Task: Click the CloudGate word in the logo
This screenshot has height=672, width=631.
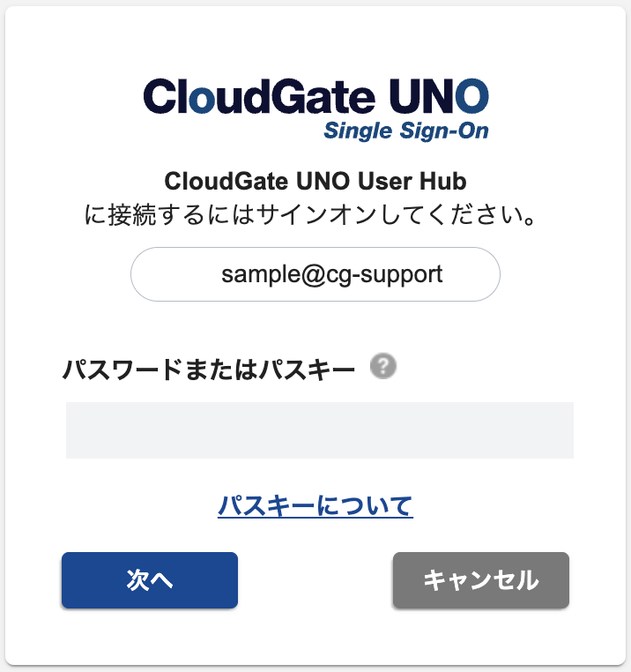Action: tap(259, 96)
